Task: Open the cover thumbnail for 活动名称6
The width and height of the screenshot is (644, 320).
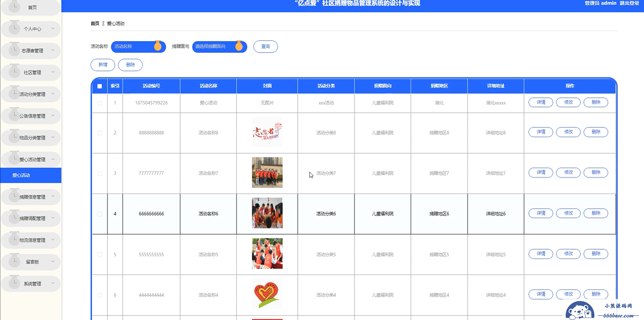Action: pyautogui.click(x=267, y=213)
